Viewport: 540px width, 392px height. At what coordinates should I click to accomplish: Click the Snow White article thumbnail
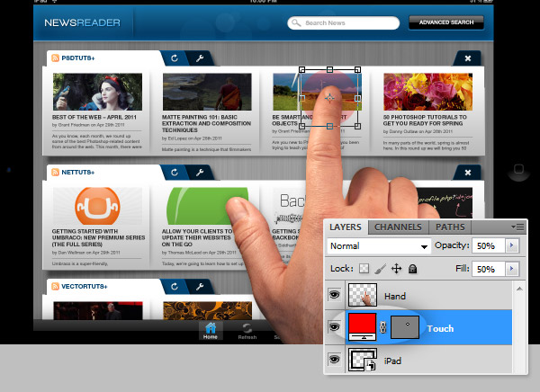[97, 92]
